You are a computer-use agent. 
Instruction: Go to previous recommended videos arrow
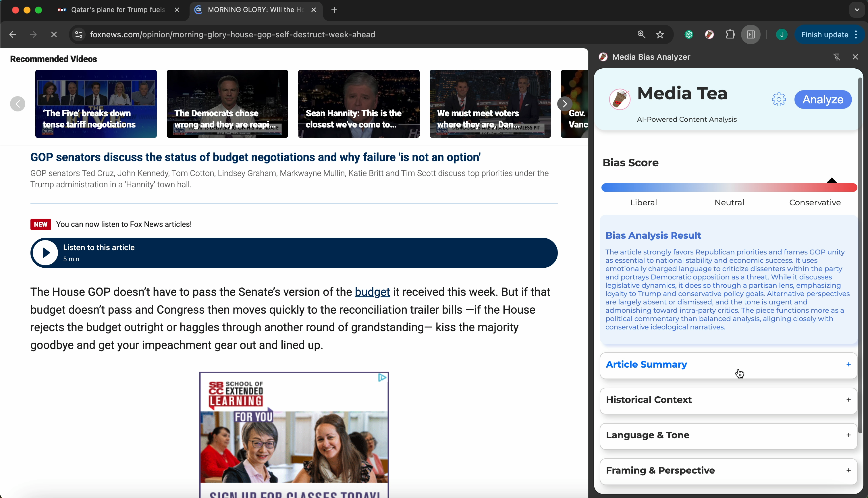[18, 104]
